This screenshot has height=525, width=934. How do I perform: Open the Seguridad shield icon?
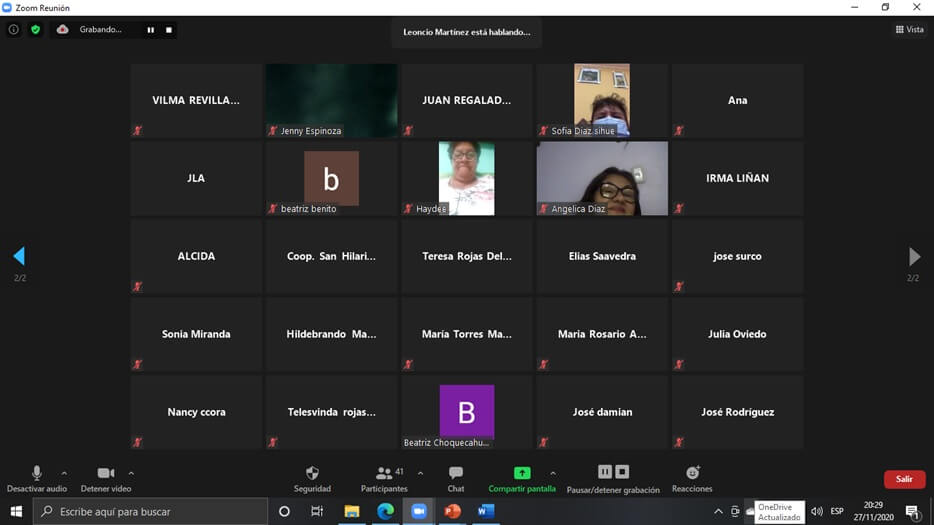(312, 473)
